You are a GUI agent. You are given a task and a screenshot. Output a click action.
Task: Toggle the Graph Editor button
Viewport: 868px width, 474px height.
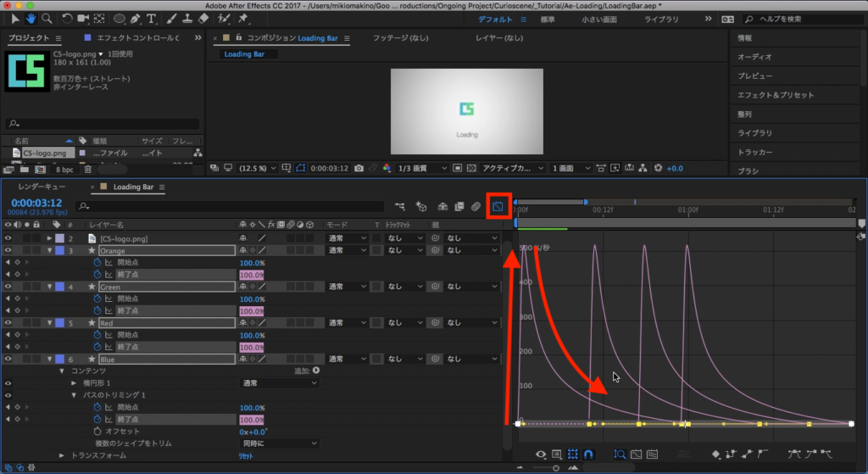[x=498, y=206]
